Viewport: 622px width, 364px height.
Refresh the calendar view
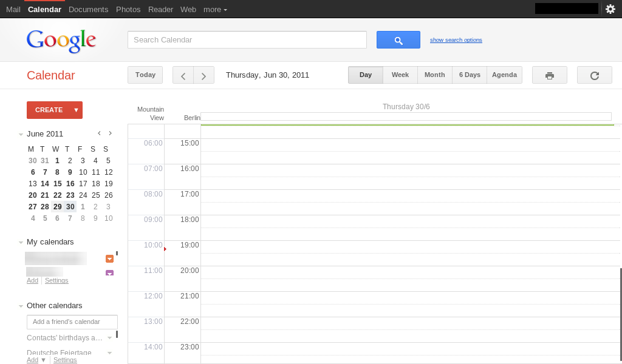[x=595, y=75]
